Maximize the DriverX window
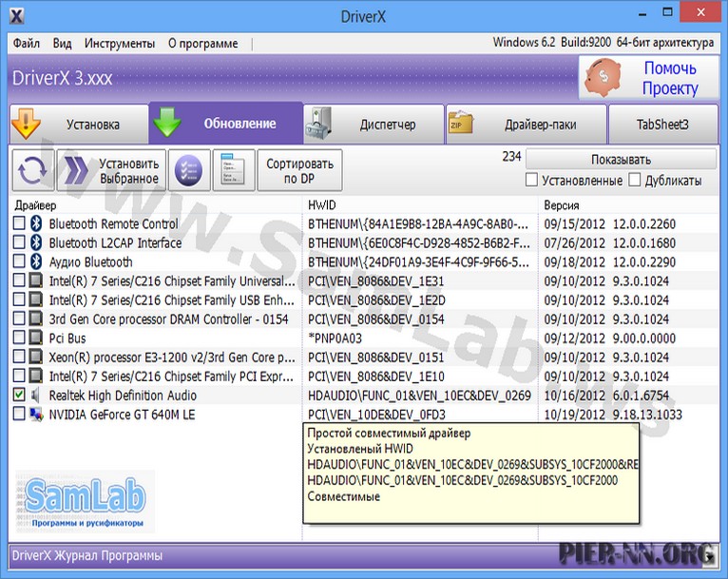This screenshot has width=728, height=579. click(x=667, y=13)
